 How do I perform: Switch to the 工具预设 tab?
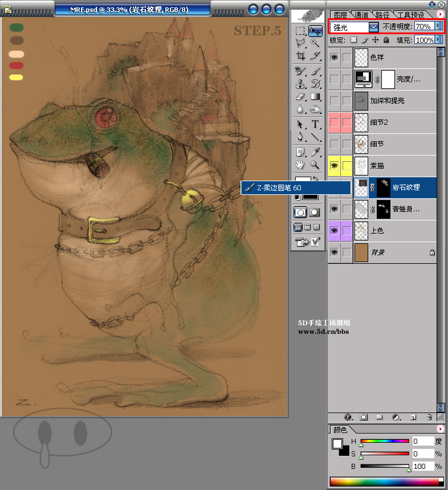tap(411, 15)
